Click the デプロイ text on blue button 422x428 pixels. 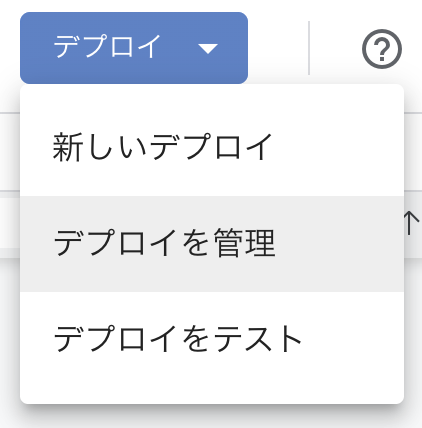pos(107,47)
